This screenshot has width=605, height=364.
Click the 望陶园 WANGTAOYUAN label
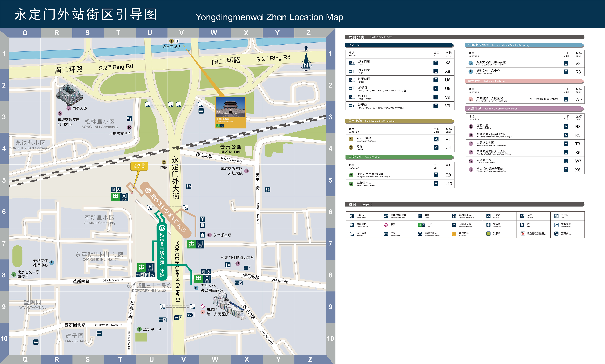coord(33,304)
